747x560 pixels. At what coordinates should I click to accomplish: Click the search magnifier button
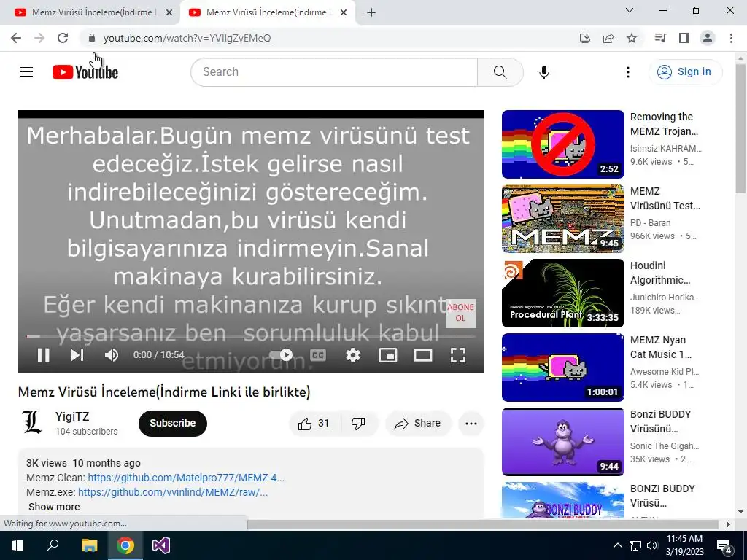(500, 72)
